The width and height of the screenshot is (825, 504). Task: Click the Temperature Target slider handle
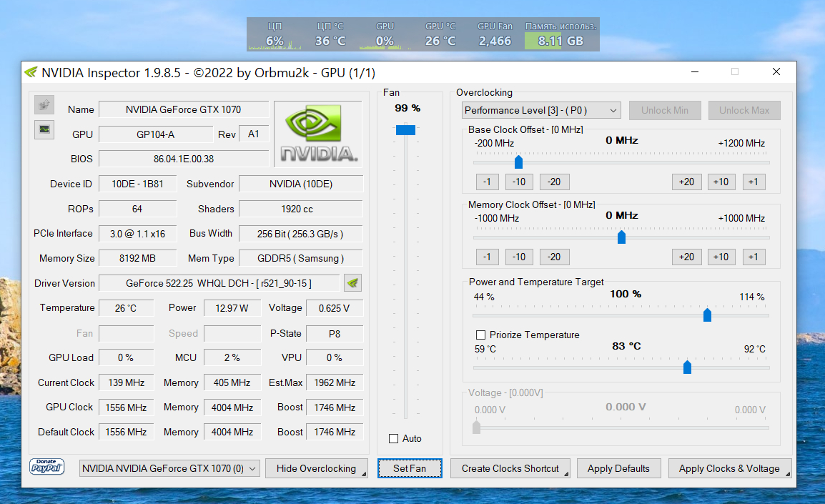pos(687,367)
